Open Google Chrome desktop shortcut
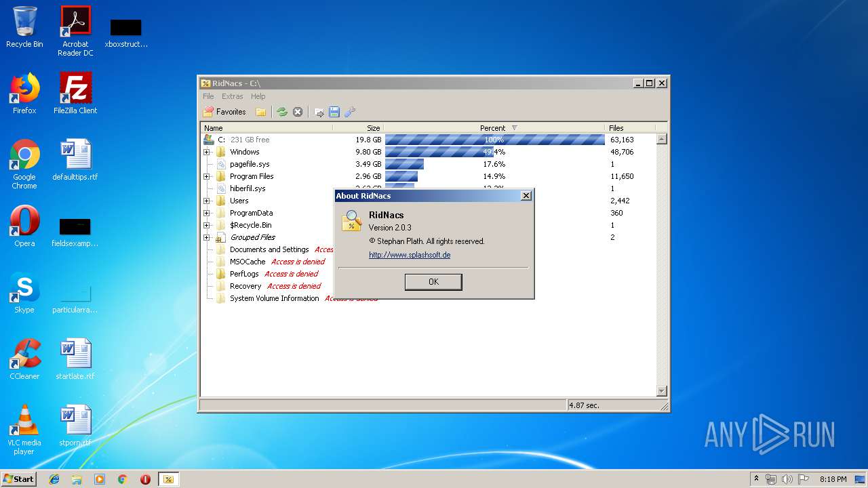Screen dimensions: 868x488 coord(24,164)
